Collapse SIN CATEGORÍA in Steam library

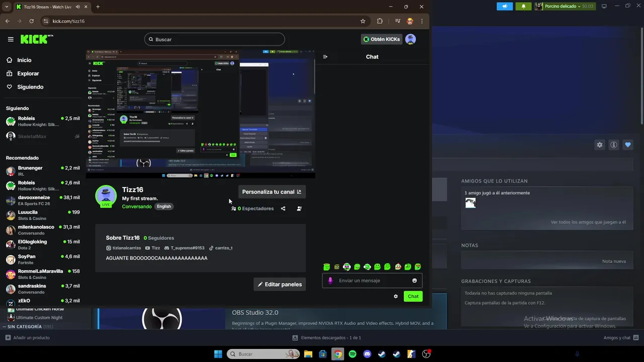[5, 327]
